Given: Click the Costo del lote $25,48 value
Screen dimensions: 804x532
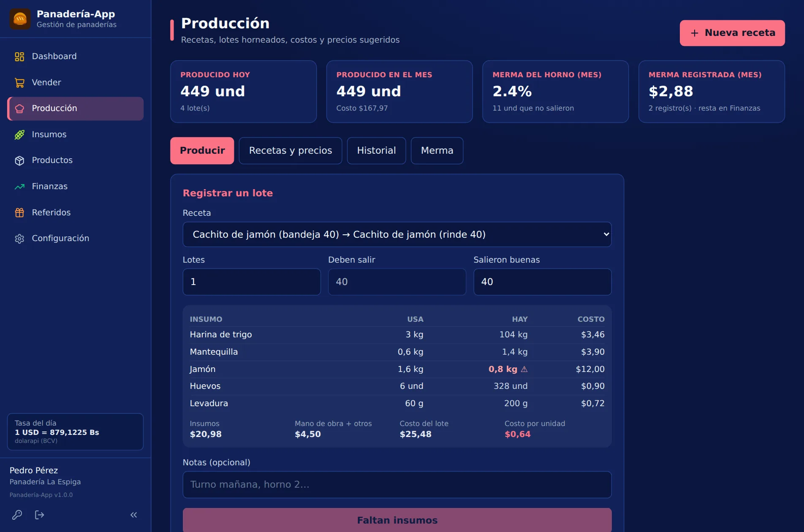Looking at the screenshot, I should 416,434.
